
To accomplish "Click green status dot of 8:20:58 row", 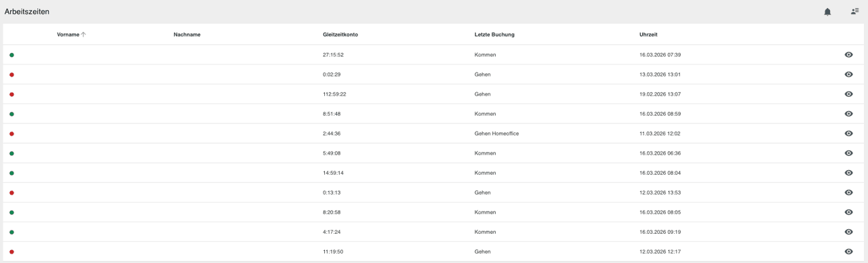I will 12,212.
